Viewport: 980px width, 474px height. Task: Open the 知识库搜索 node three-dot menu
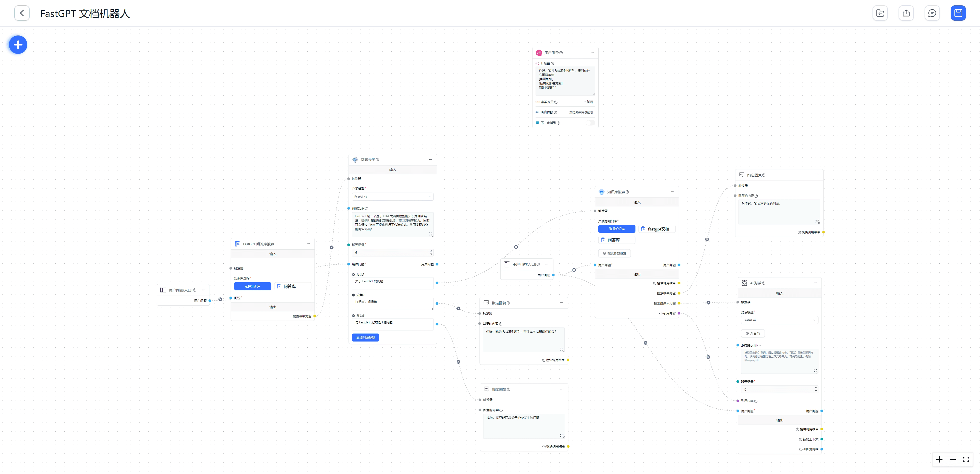672,192
